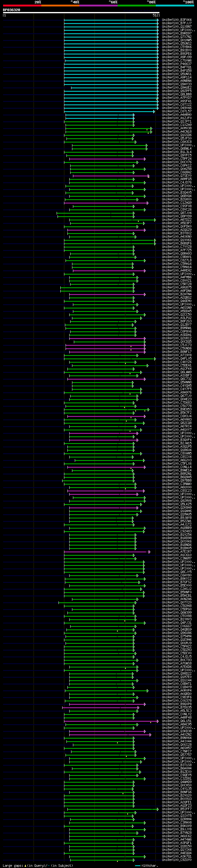Screen dimensions: 197x868
Task: Select the UniRef100_Q0TY20 label
Action: pyautogui.click(x=177, y=603)
